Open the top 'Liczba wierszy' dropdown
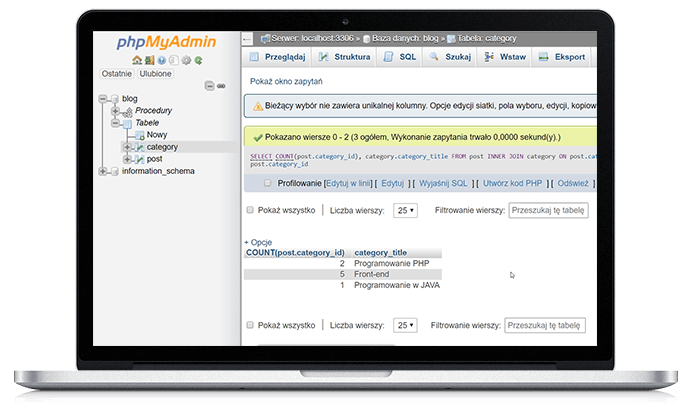This screenshot has height=410, width=695. [405, 211]
